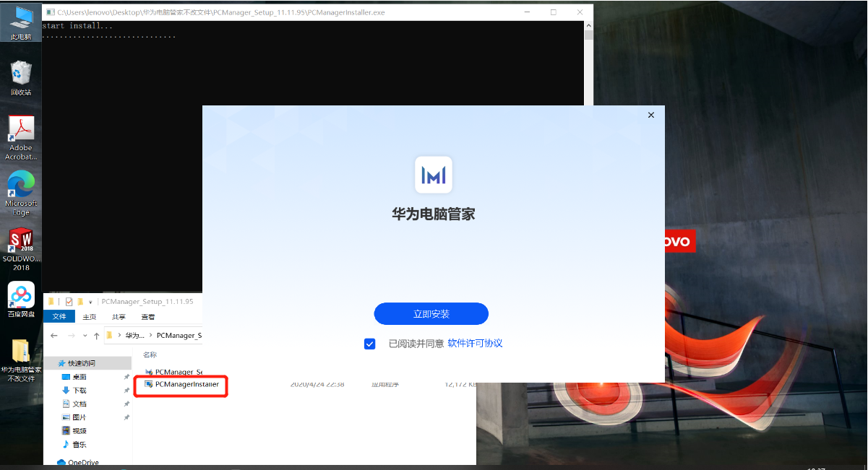Go up one folder level in Explorer
This screenshot has height=470, width=868.
click(97, 336)
